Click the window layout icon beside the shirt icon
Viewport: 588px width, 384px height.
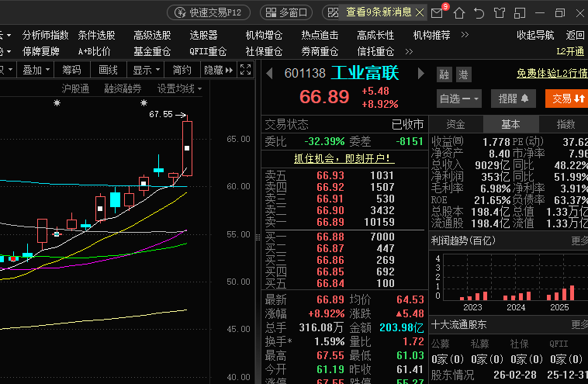pos(520,13)
